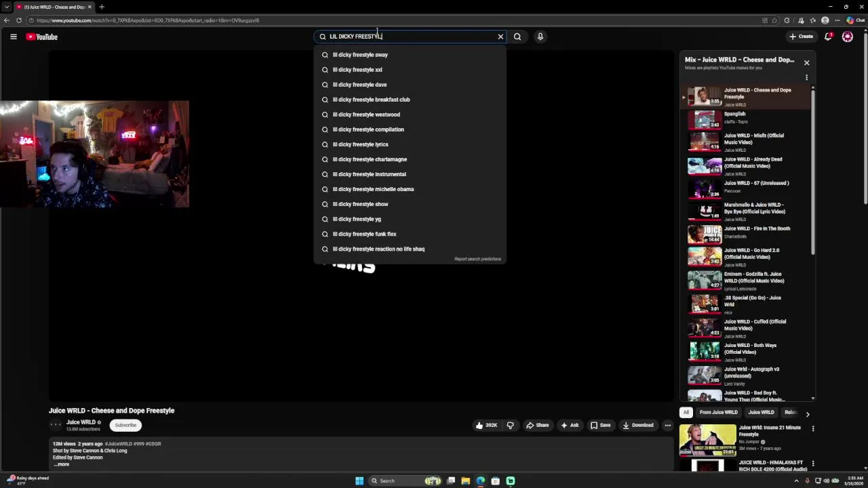Pick lil dicky freestyle lyrics suggestion
The height and width of the screenshot is (488, 868).
click(410, 144)
